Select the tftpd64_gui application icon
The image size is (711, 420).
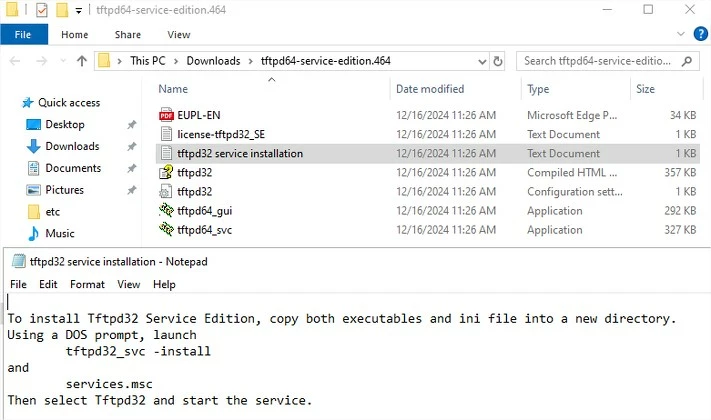(166, 210)
